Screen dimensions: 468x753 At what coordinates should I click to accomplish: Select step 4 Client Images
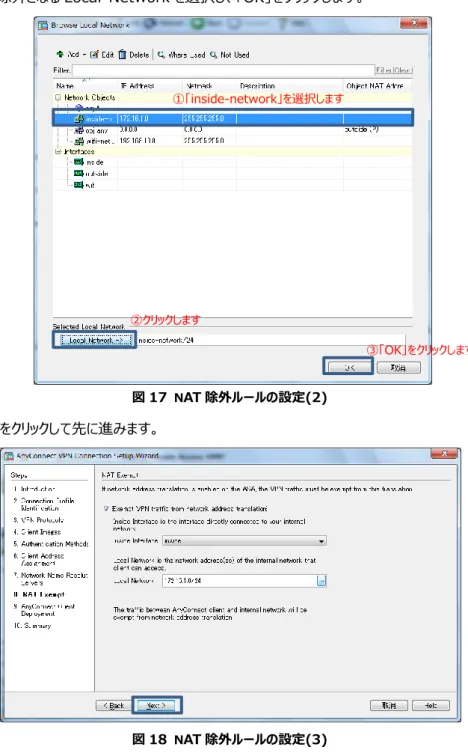coord(37,532)
